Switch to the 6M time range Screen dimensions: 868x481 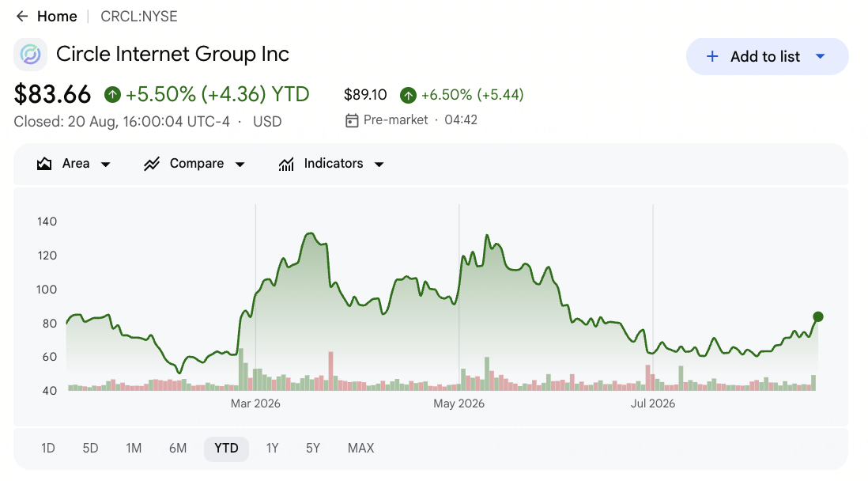178,449
